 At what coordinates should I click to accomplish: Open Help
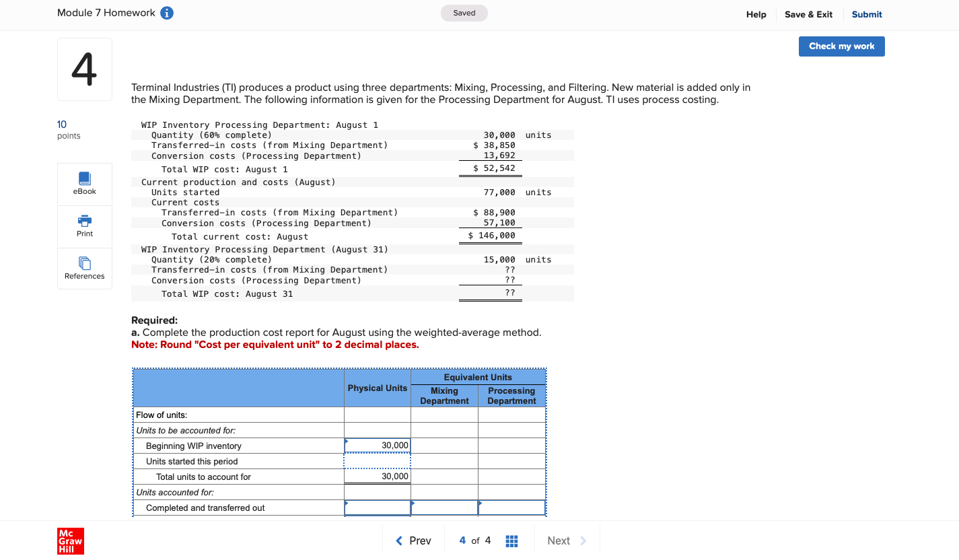pyautogui.click(x=756, y=14)
